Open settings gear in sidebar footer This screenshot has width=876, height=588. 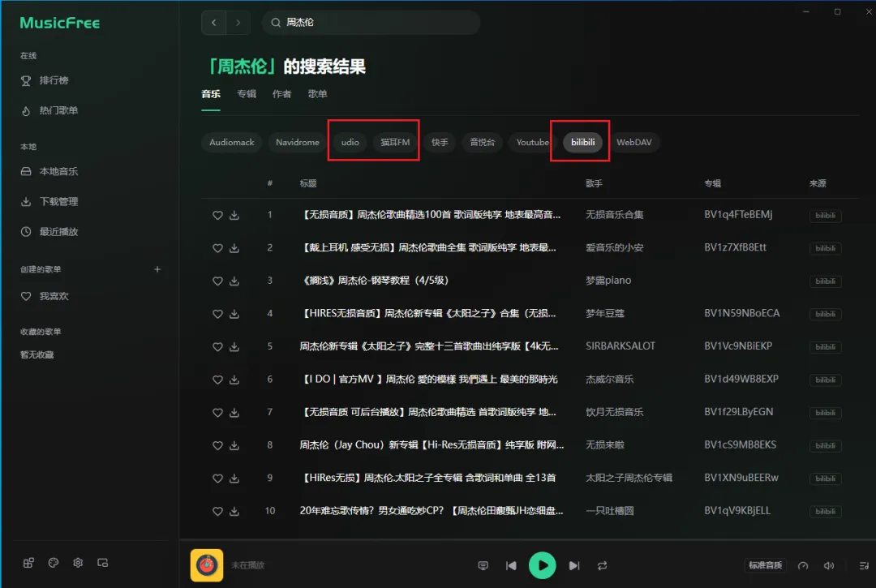[78, 563]
